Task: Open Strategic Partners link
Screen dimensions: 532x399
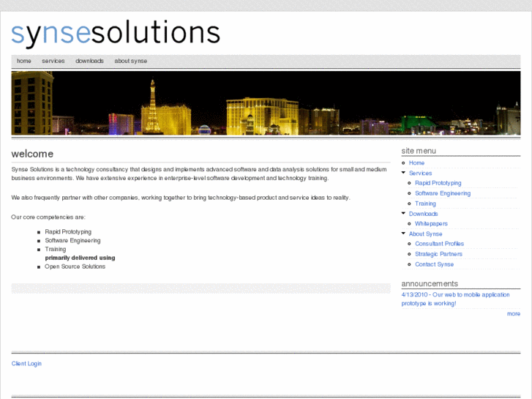Action: 438,254
